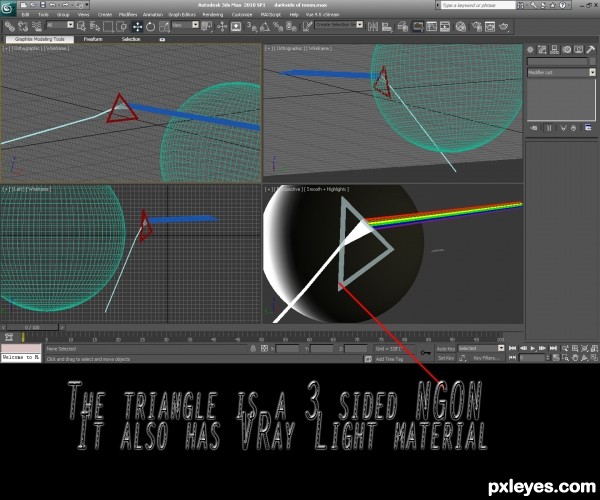Click the Select and Link tool

[10, 26]
